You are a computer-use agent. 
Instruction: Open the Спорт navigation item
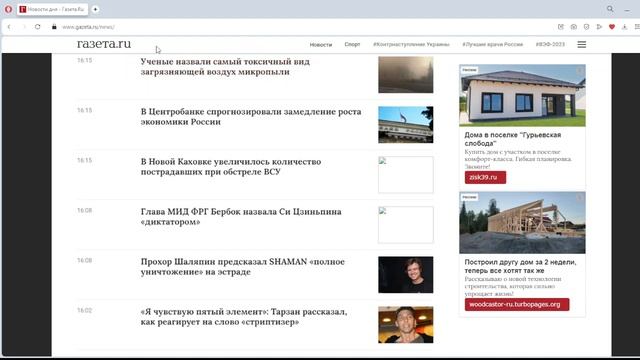(352, 44)
